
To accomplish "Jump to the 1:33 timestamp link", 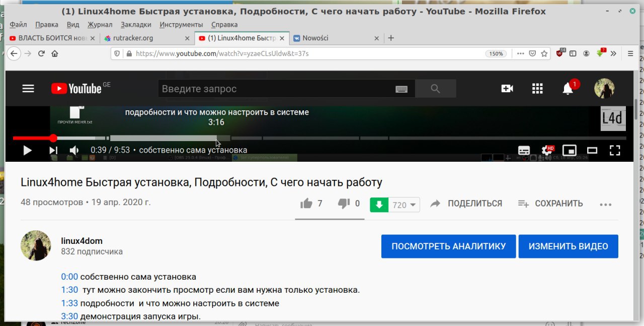I will [69, 303].
